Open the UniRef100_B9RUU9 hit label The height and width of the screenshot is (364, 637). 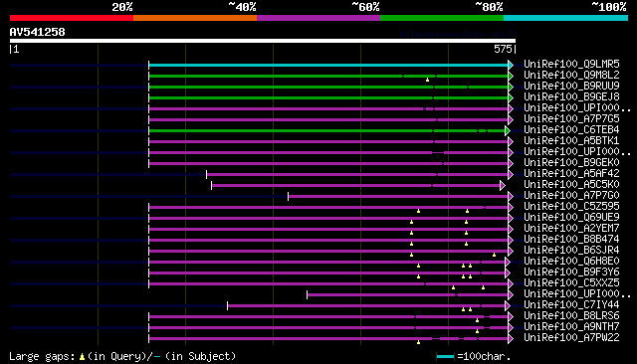point(571,87)
